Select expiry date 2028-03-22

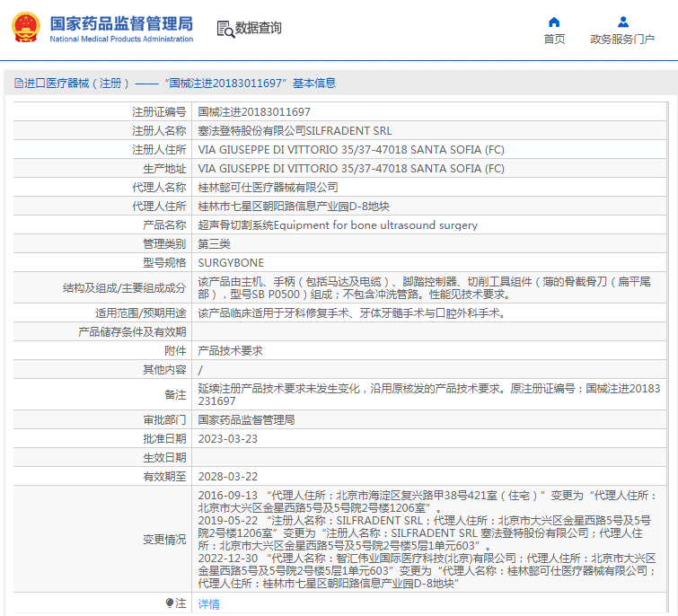point(228,477)
